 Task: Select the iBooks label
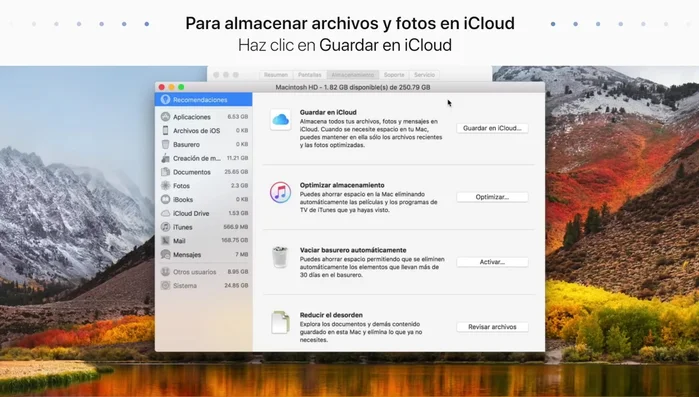point(183,200)
